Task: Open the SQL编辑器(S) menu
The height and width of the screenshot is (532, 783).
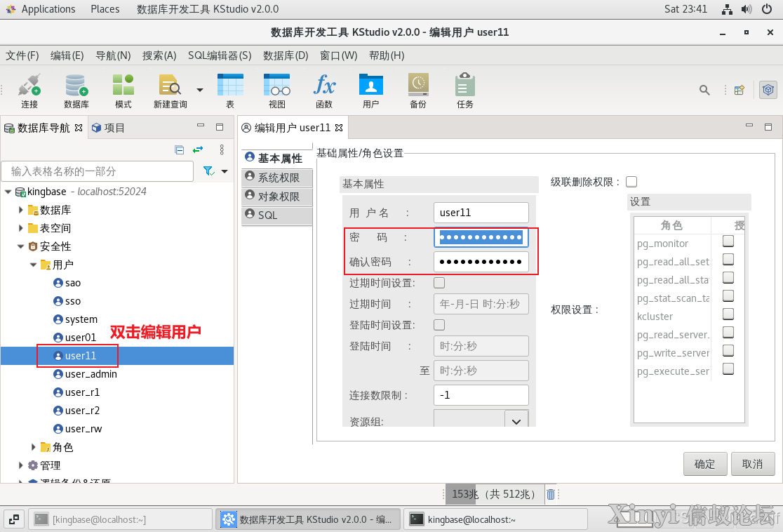Action: [x=220, y=55]
